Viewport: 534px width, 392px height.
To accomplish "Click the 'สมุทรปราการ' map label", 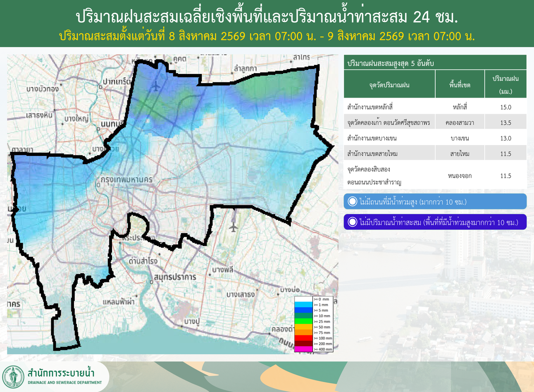I will pos(174,277).
